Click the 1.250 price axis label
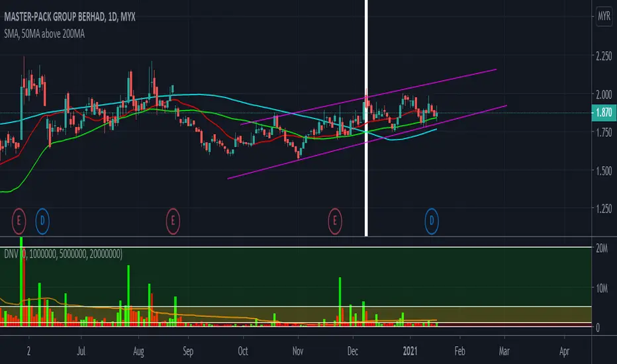 coord(604,209)
